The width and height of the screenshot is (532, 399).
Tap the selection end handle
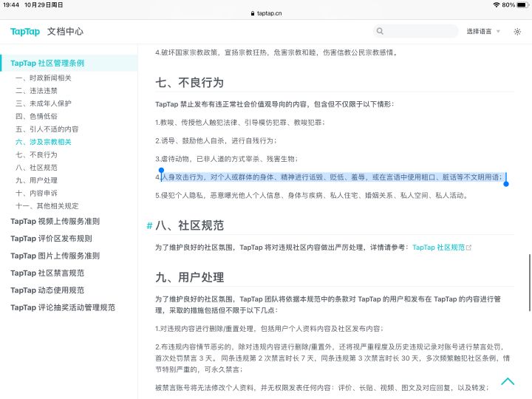click(x=506, y=184)
